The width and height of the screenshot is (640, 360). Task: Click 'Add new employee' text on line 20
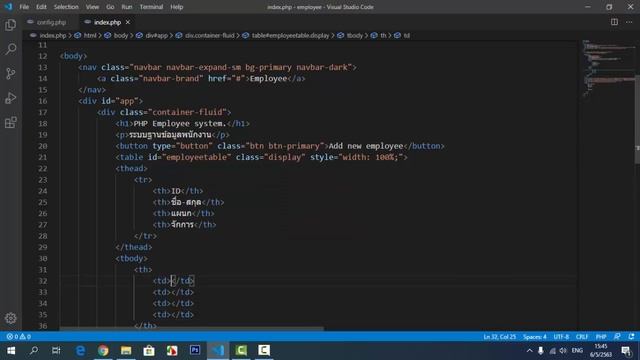tap(366, 146)
